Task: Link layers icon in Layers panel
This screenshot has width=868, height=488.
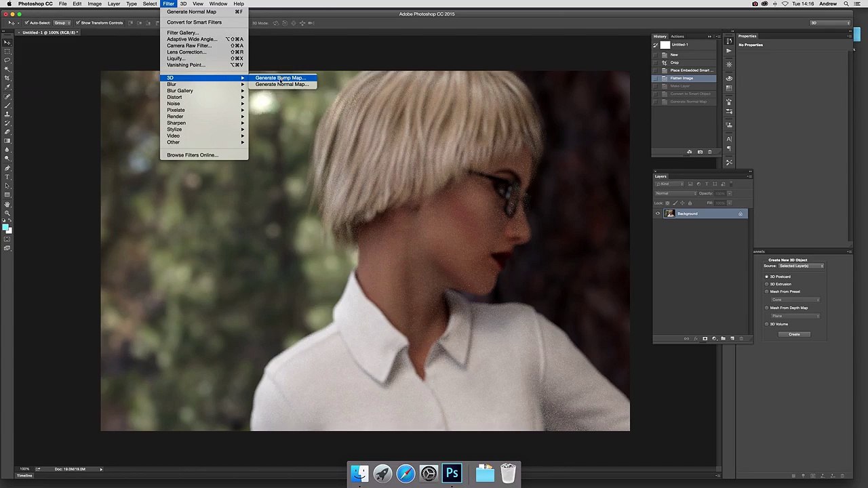Action: tap(686, 338)
